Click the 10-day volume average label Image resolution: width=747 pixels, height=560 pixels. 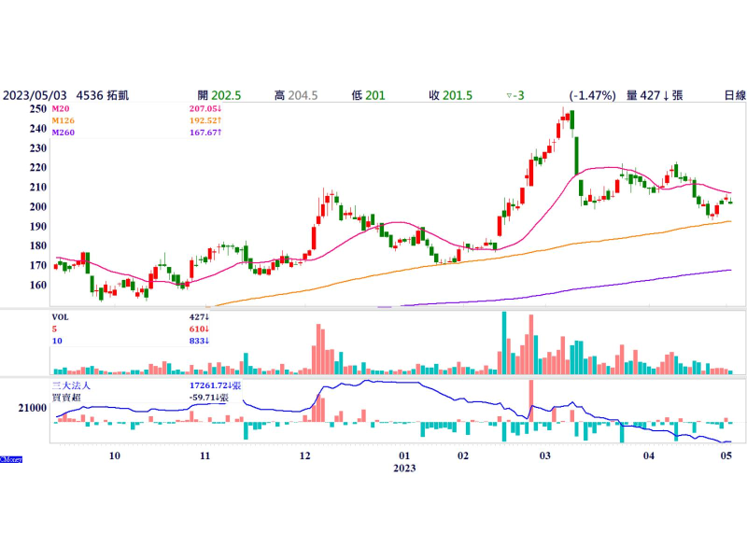57,341
